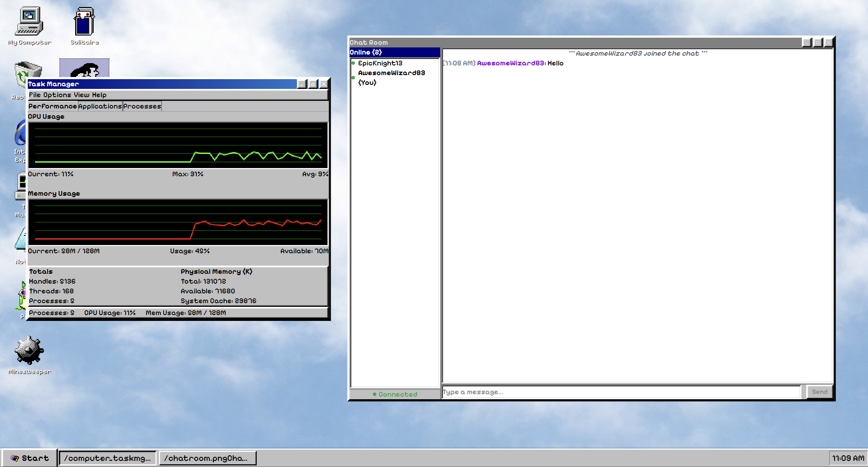Click the AwesomeWizard83 username link in chat

point(511,63)
